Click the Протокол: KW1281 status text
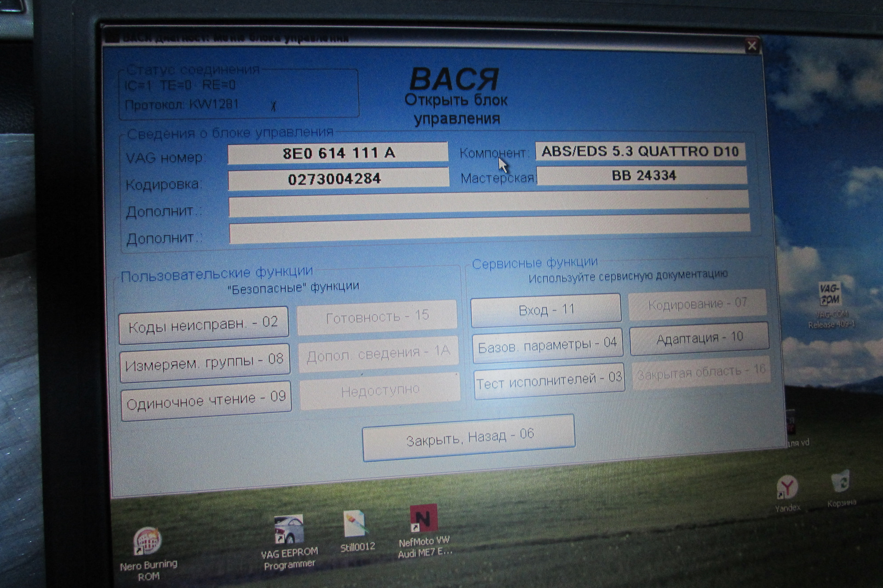The width and height of the screenshot is (883, 588). pyautogui.click(x=182, y=105)
